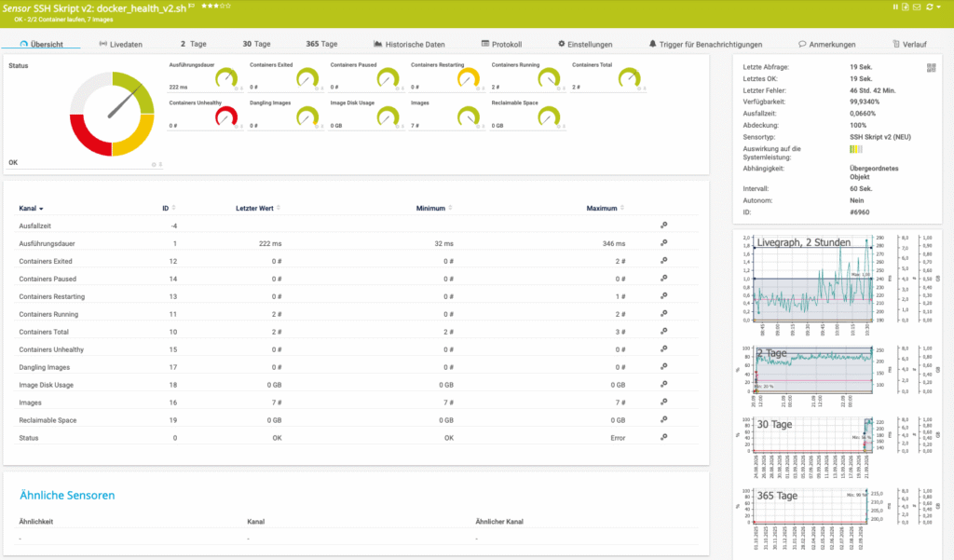Sort the table by Kanal column
954x560 pixels.
(31, 208)
